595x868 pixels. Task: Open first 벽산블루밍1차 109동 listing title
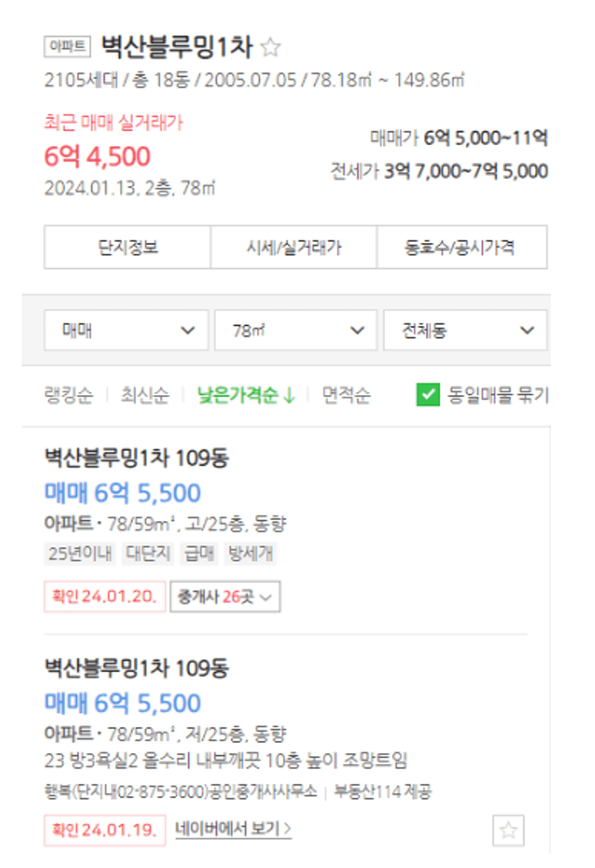pyautogui.click(x=137, y=457)
